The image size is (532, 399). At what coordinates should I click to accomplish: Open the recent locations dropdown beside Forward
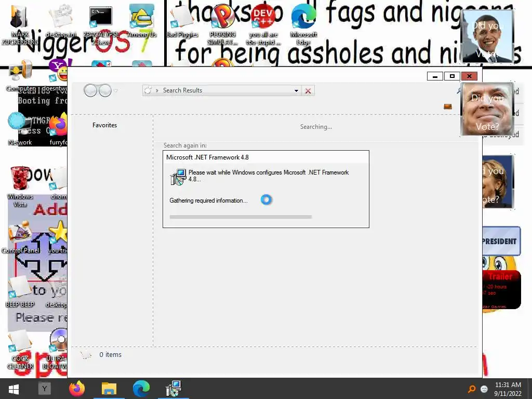pos(116,91)
